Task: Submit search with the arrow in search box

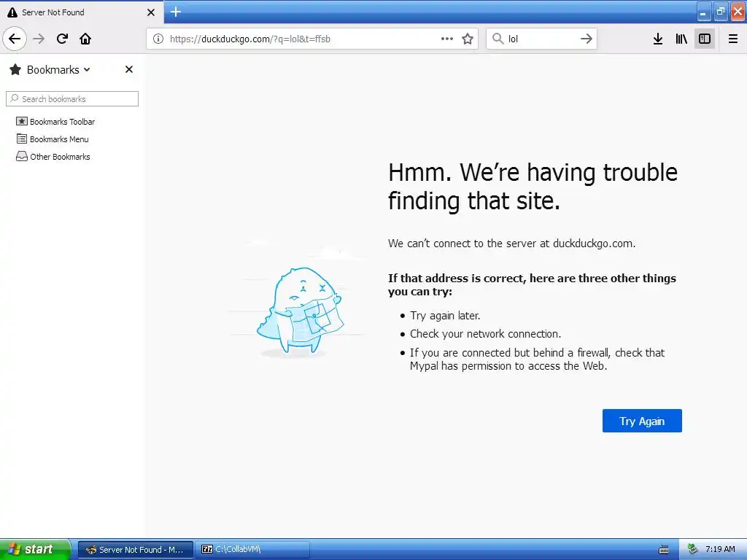Action: point(586,39)
